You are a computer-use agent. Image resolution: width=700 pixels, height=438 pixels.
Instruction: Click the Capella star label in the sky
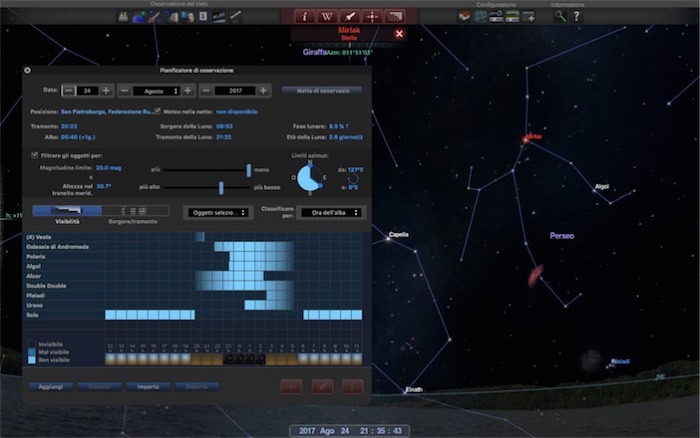pyautogui.click(x=398, y=234)
